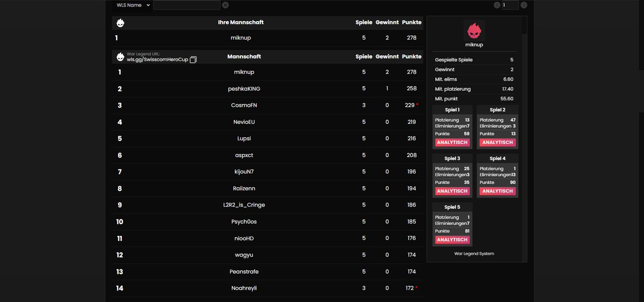Click the Mit. platzierung stat row
644x302 pixels.
point(474,89)
